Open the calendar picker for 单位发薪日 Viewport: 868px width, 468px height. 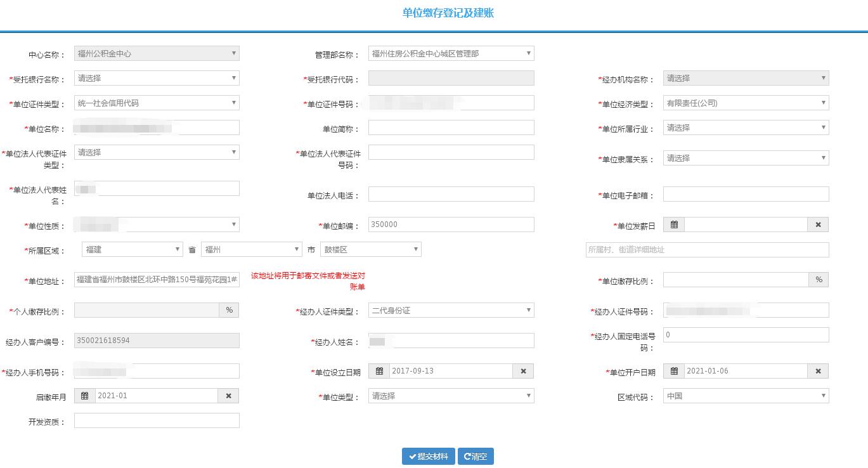click(673, 224)
